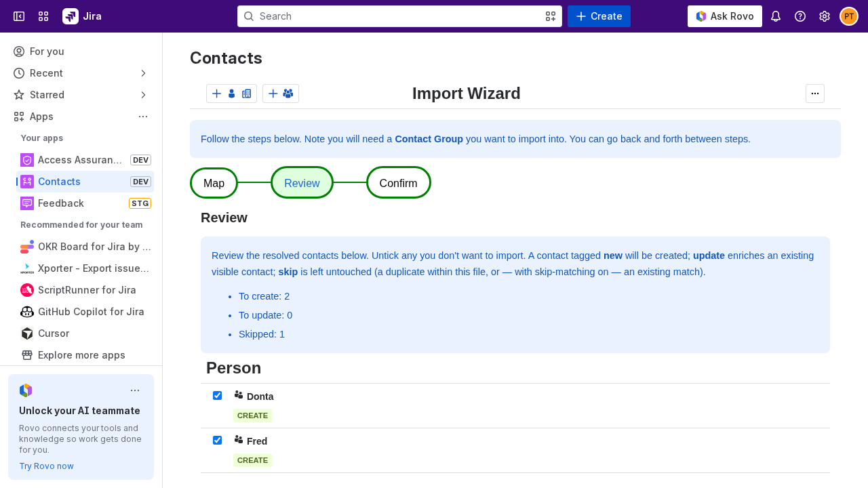Click the Person section heading
The height and width of the screenshot is (488, 868).
pos(233,368)
